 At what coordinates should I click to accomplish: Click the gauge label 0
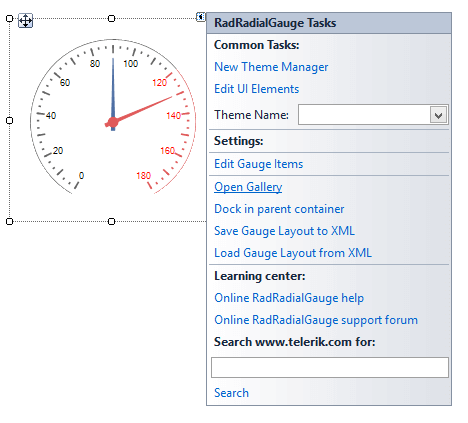(81, 176)
